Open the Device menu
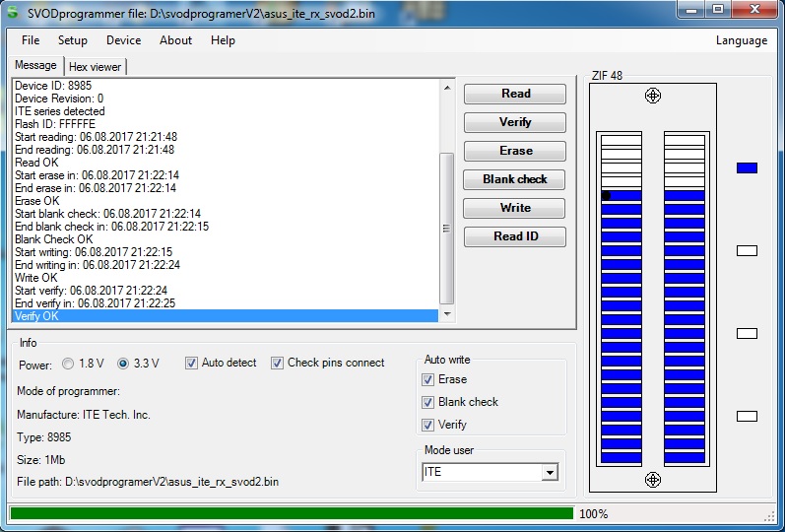 click(x=123, y=40)
